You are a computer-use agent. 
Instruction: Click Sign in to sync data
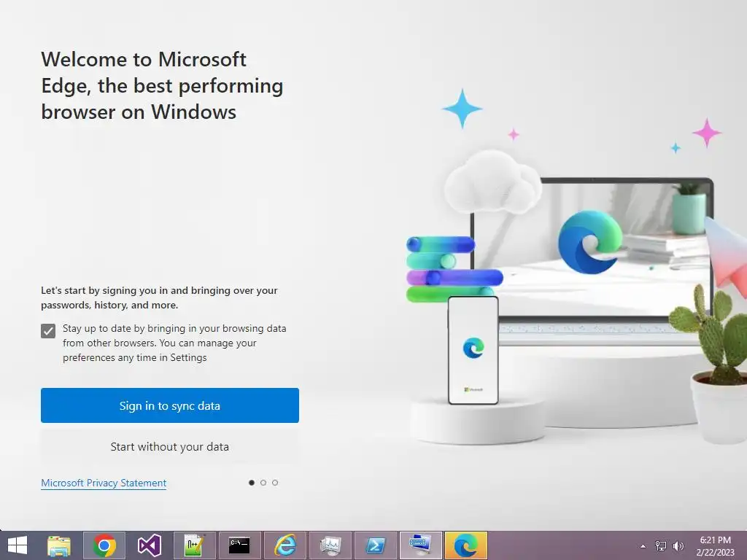169,405
